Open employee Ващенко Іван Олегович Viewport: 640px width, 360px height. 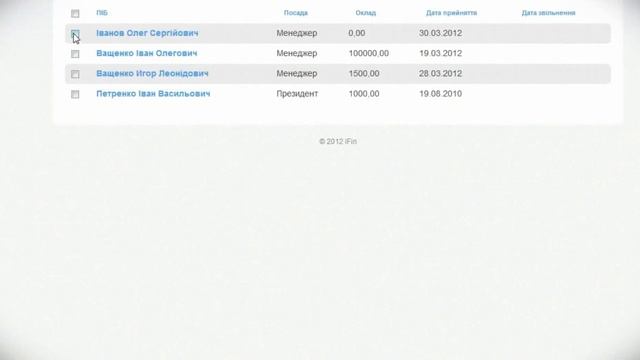pos(147,53)
